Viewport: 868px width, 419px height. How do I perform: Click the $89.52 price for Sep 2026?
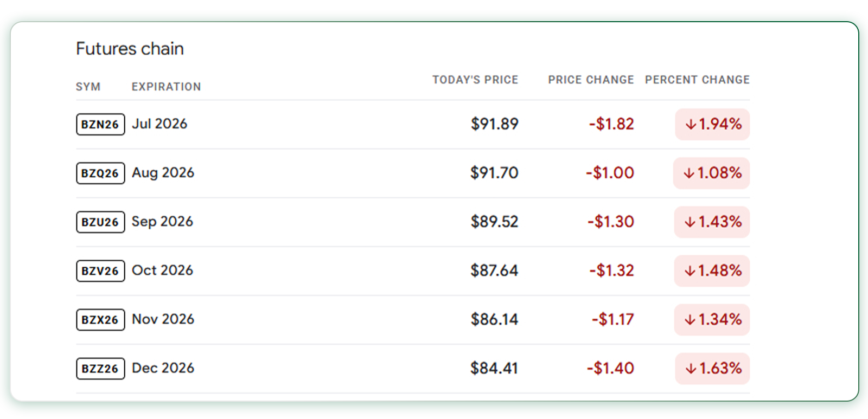[x=494, y=222]
